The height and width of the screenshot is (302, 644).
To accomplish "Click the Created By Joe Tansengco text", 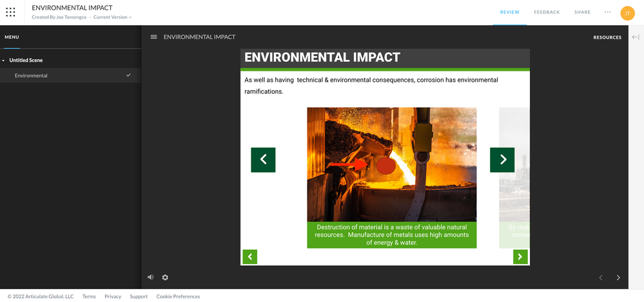I will coord(59,17).
